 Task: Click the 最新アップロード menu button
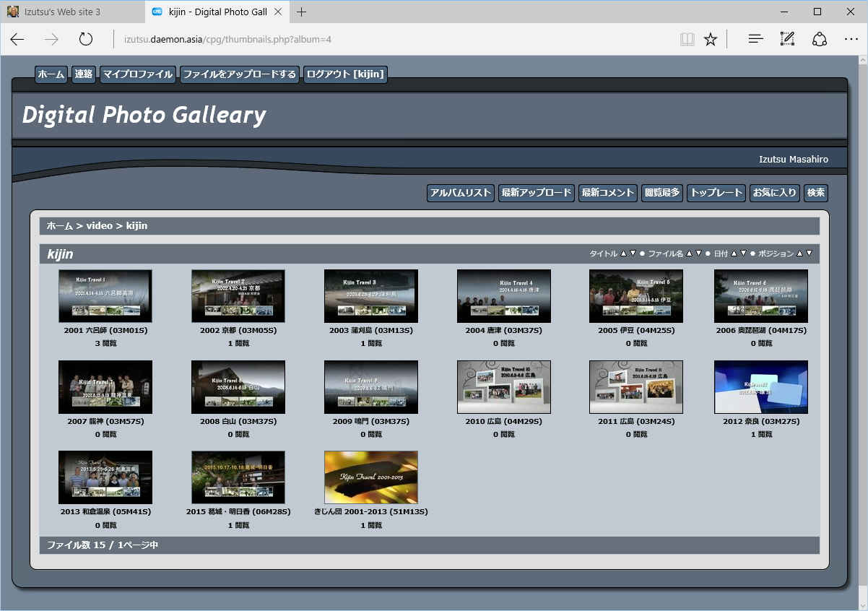(536, 193)
